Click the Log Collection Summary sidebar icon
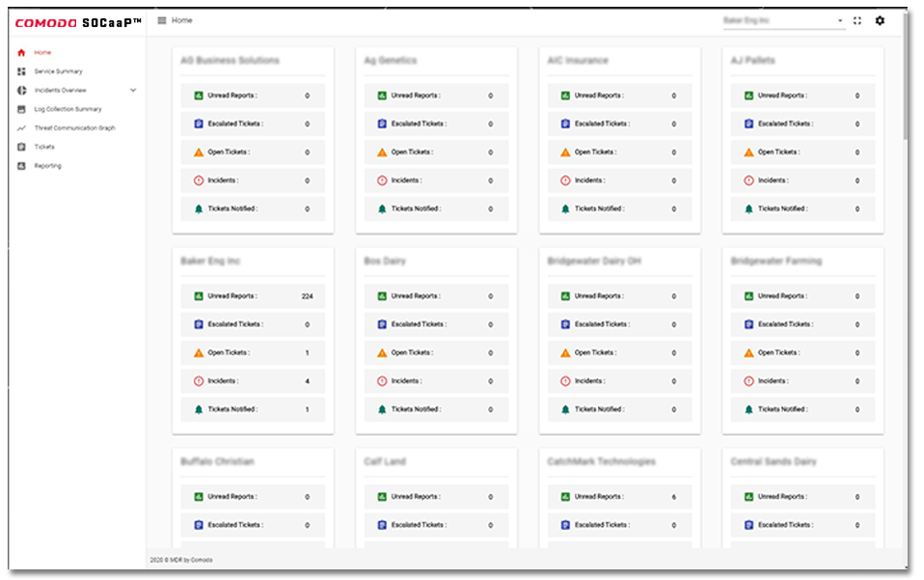Image resolution: width=924 pixels, height=580 pixels. [22, 109]
